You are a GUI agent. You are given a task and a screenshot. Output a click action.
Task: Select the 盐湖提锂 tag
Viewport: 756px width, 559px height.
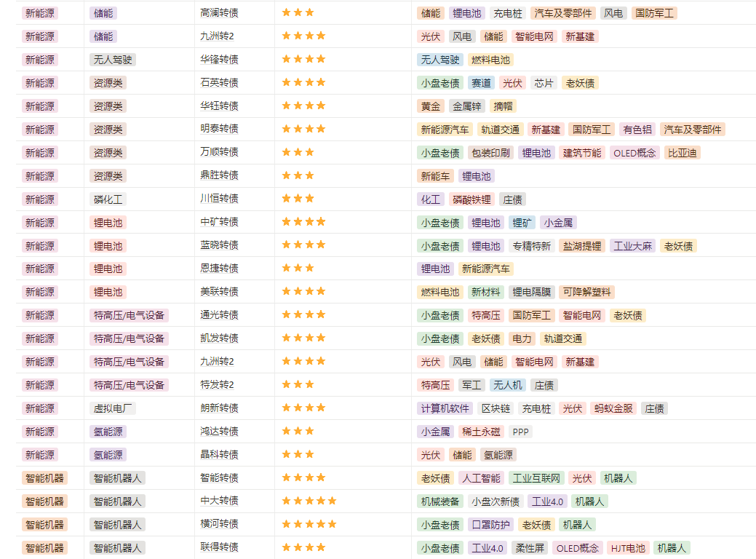pyautogui.click(x=582, y=246)
